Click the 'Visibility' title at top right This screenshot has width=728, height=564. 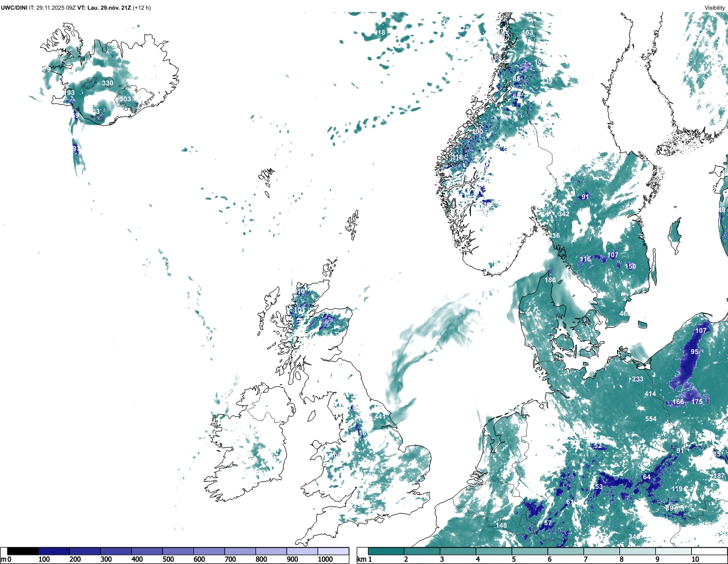pyautogui.click(x=714, y=7)
